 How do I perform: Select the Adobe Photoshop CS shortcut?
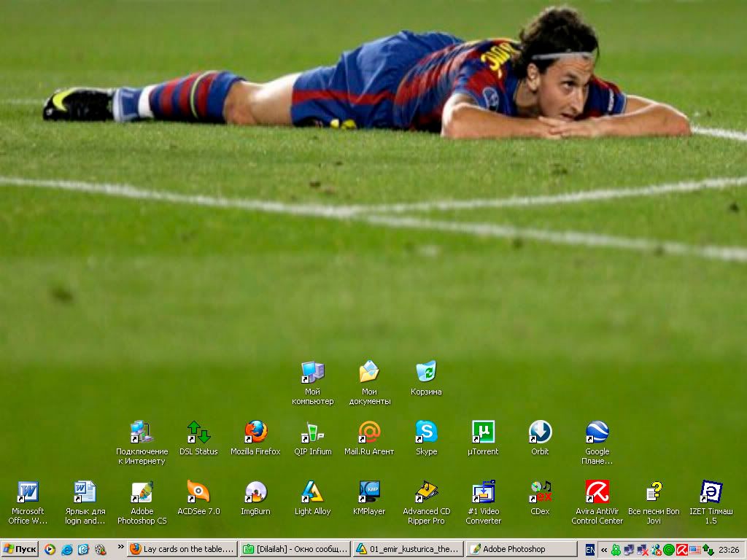point(142,492)
